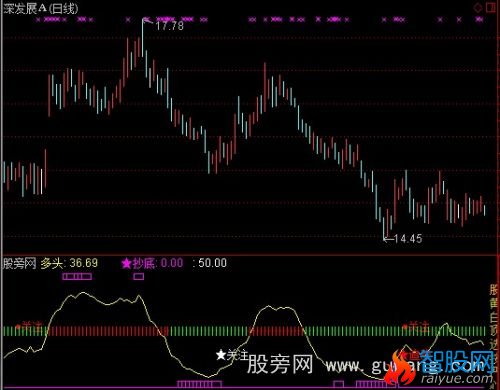Select the 深发展A (日线) chart title
This screenshot has height=390, width=500.
click(x=41, y=8)
